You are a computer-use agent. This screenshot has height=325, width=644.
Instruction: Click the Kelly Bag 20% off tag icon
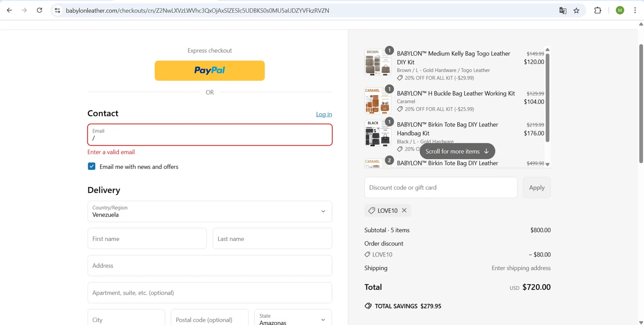tap(400, 78)
